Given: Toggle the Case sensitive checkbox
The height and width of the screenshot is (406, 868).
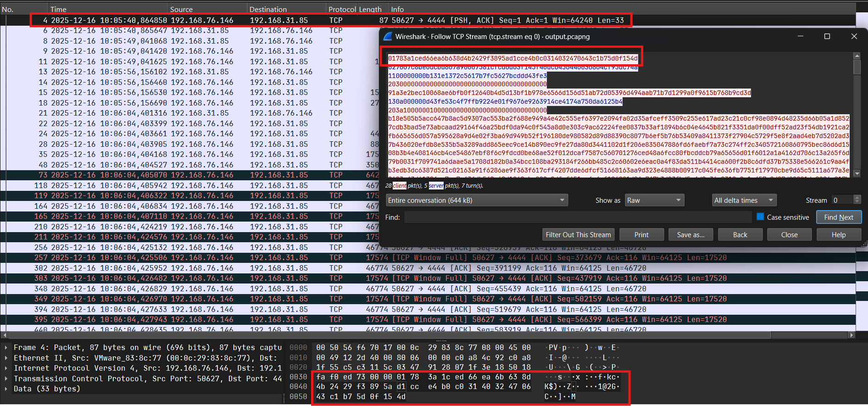Looking at the screenshot, I should click(760, 217).
